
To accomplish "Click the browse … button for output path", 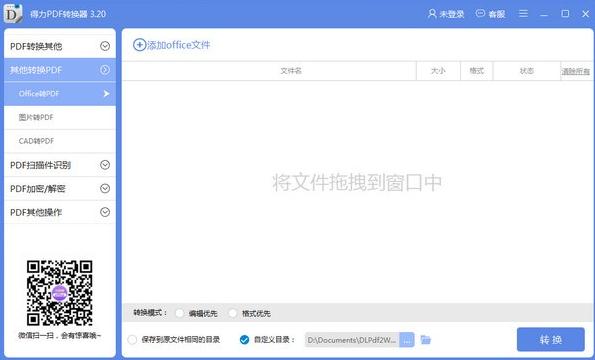I will [x=407, y=340].
